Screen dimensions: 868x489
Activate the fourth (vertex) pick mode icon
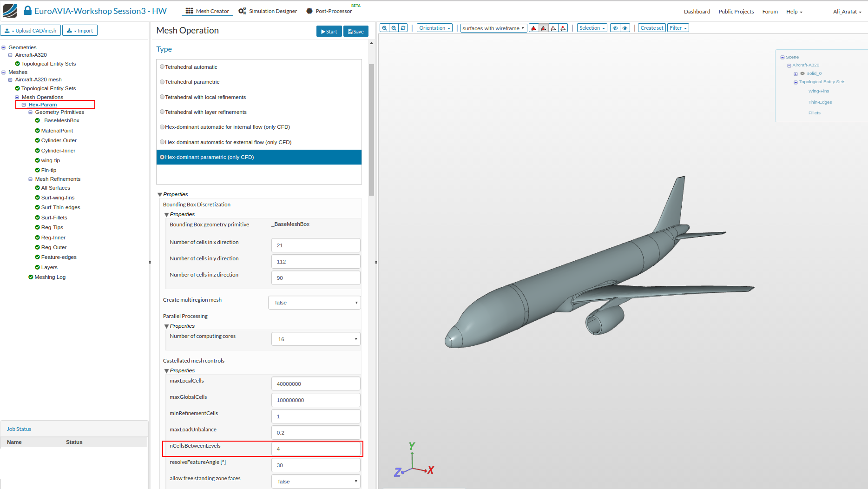[563, 28]
